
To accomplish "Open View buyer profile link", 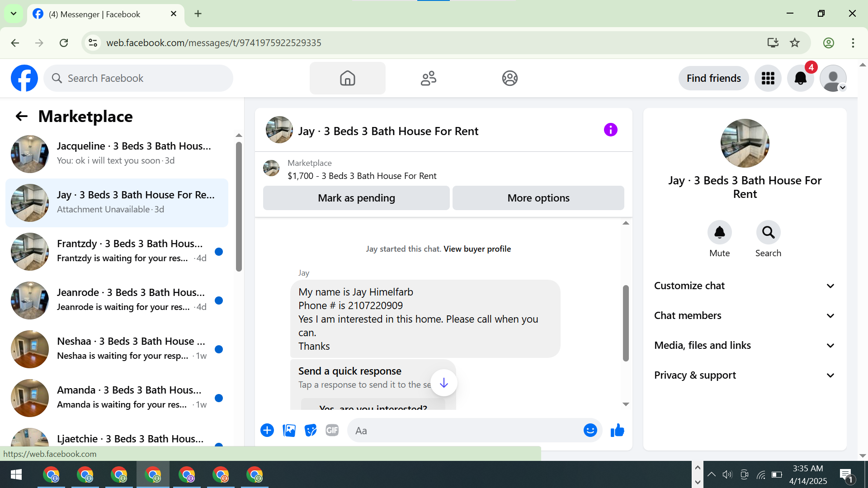I will (477, 249).
